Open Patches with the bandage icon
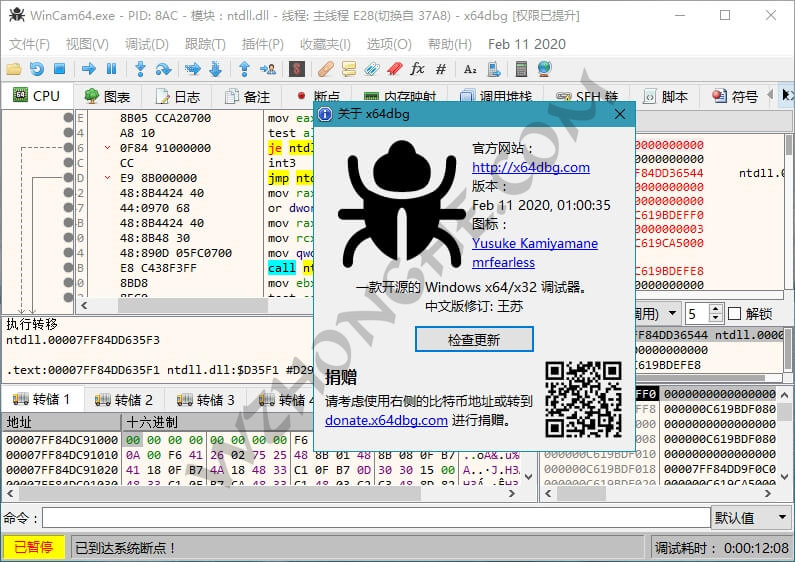Screen dimensions: 795x562 pos(326,68)
